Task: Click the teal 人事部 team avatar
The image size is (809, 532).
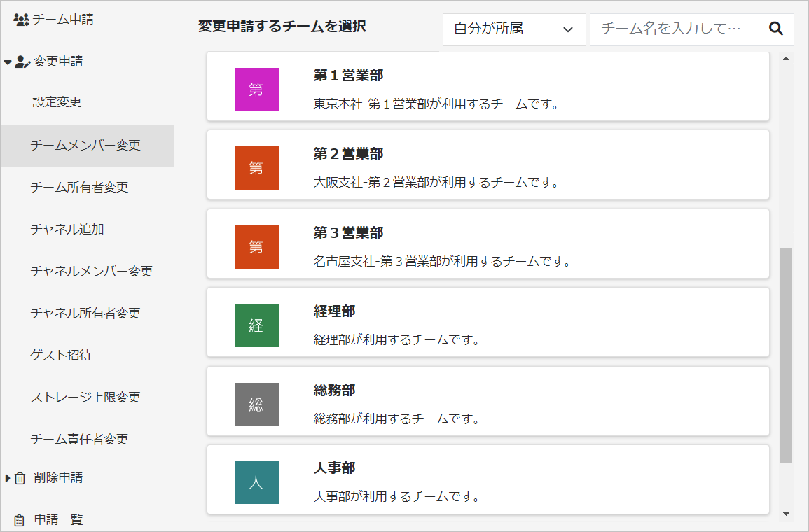Action: pos(256,482)
